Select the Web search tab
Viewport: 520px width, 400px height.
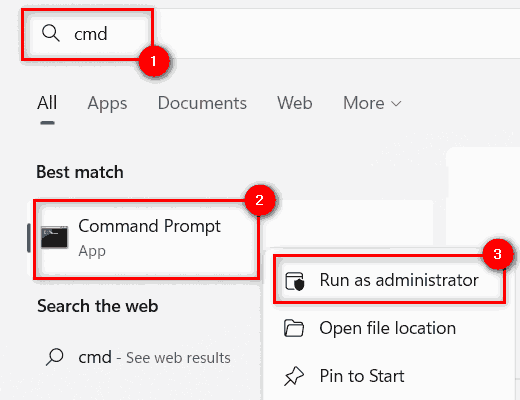click(x=295, y=103)
